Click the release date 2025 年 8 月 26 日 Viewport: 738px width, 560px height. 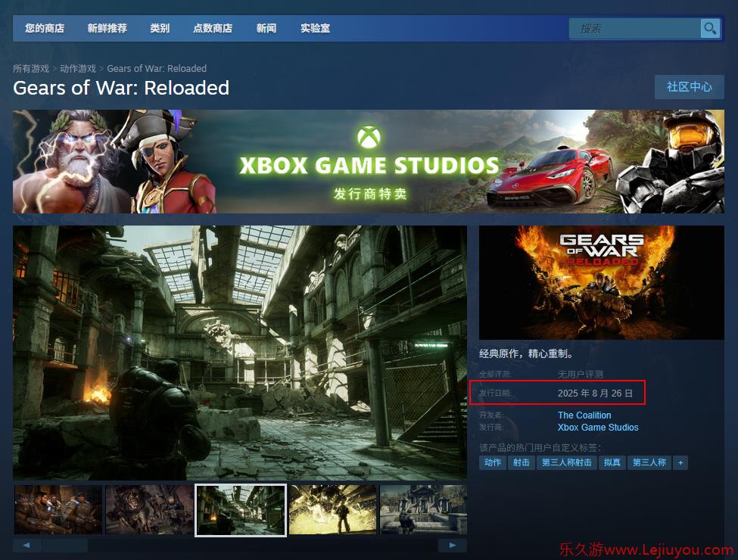(596, 394)
